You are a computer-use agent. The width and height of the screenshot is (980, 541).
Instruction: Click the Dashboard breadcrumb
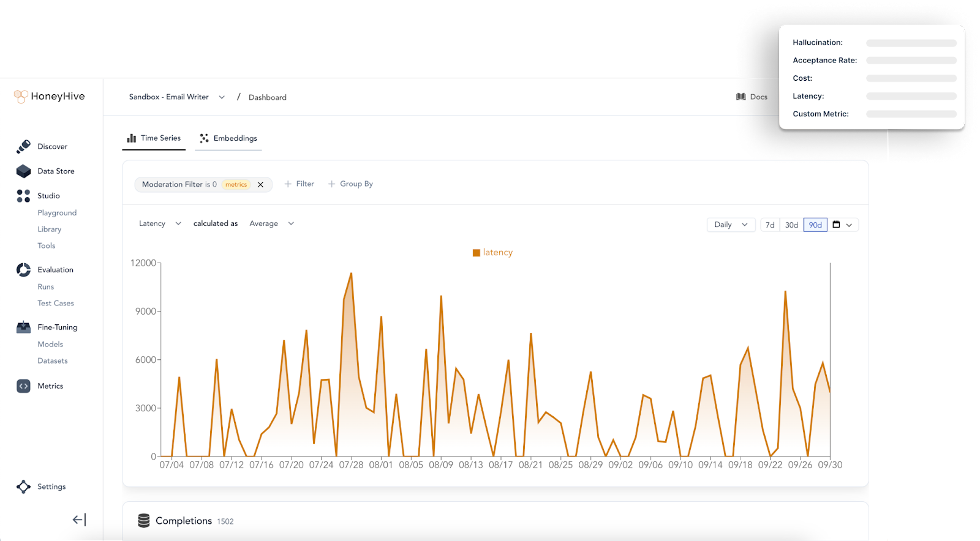tap(268, 97)
